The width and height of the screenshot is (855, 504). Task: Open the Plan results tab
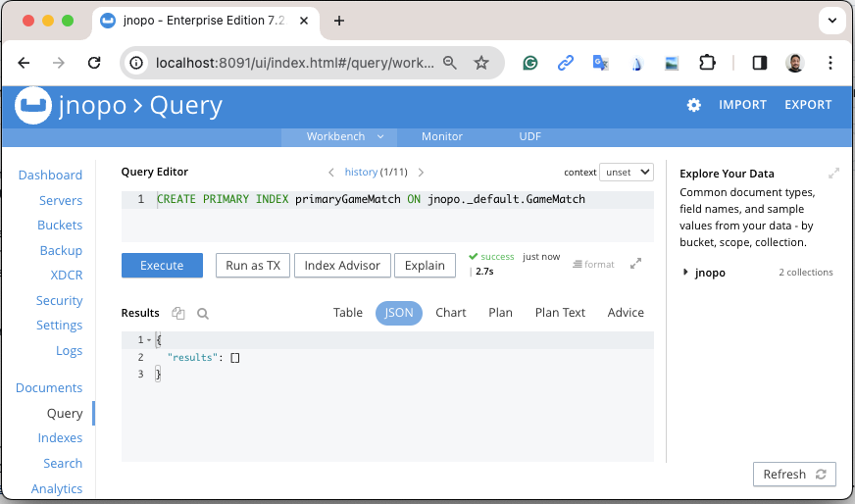pos(501,313)
